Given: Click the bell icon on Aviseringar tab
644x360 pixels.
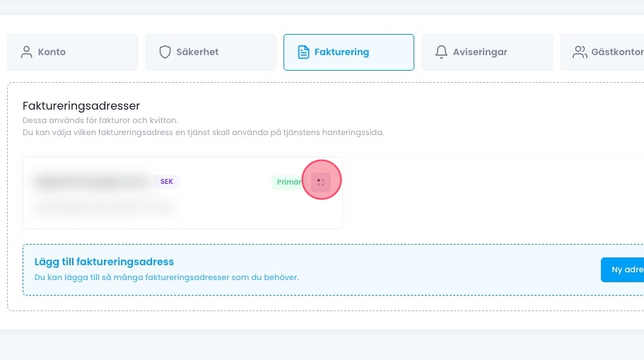Looking at the screenshot, I should point(442,52).
